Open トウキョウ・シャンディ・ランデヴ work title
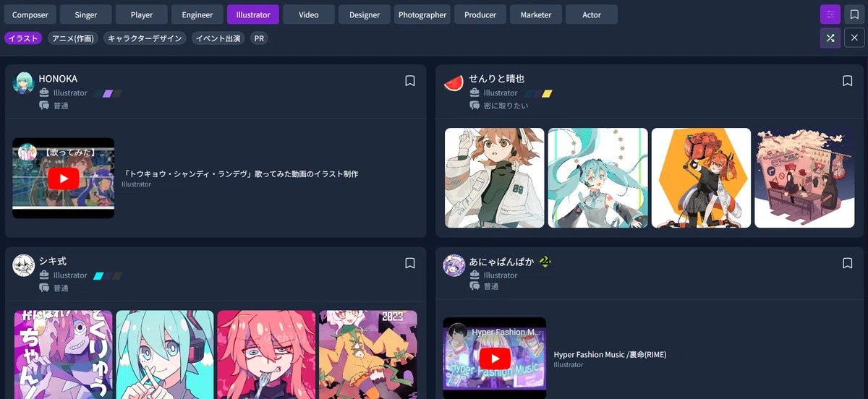Screen dimensions: 868x399 click(x=240, y=173)
